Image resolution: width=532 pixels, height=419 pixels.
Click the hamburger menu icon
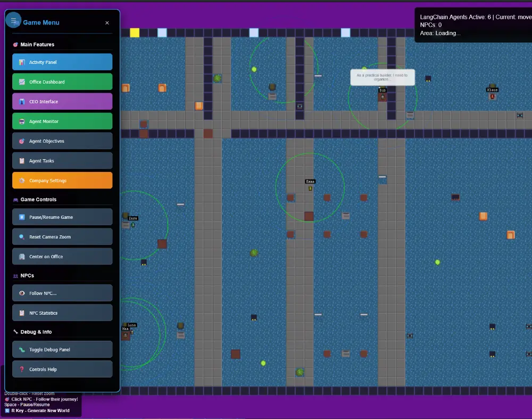pos(14,21)
